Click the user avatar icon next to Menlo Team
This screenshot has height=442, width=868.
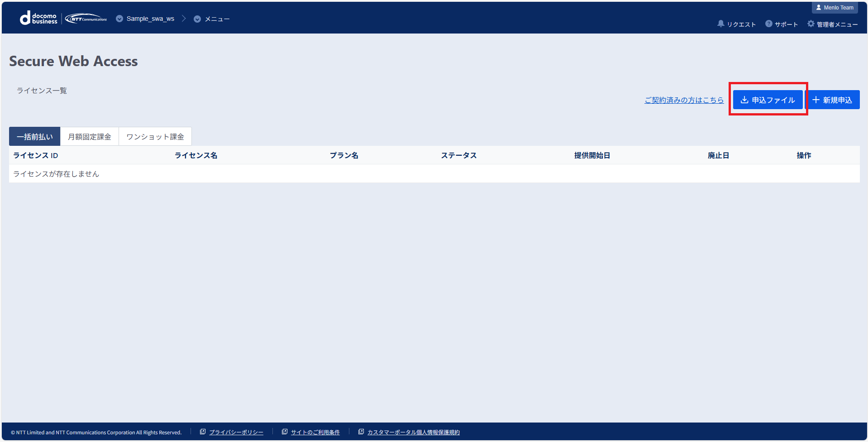tap(819, 8)
